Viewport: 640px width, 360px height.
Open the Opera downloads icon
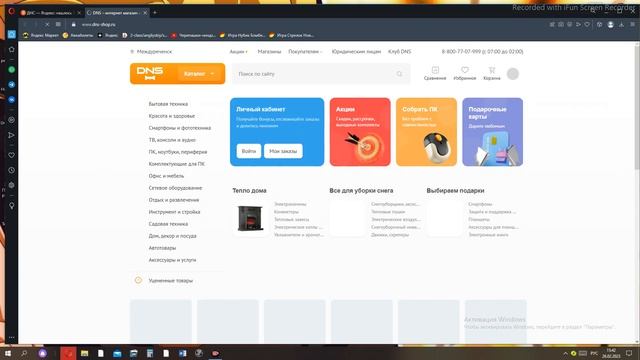(622, 24)
